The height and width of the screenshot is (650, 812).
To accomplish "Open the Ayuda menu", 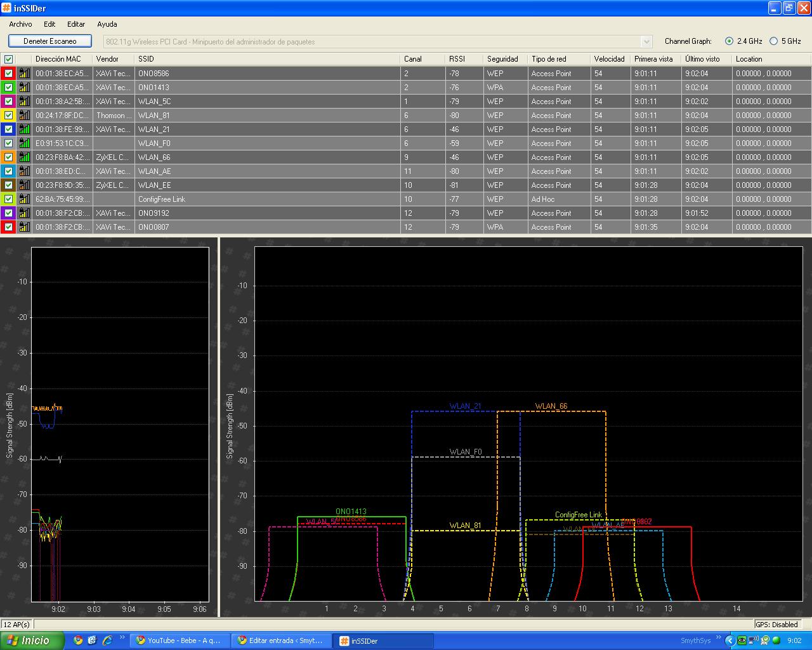I will click(x=107, y=24).
